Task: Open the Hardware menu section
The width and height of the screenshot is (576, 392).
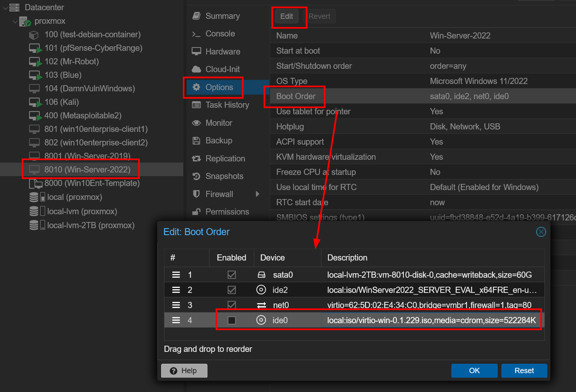Action: click(223, 52)
